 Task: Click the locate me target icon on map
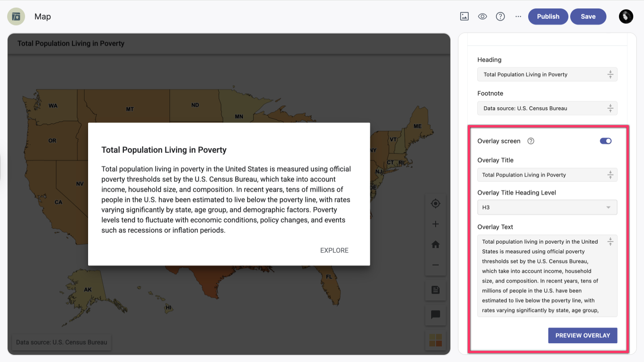click(436, 204)
